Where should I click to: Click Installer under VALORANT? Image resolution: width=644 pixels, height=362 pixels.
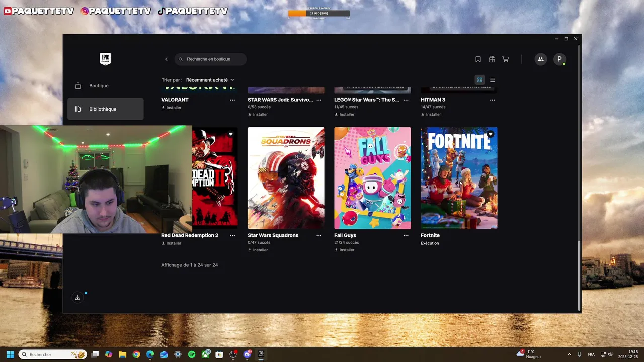[x=172, y=108]
